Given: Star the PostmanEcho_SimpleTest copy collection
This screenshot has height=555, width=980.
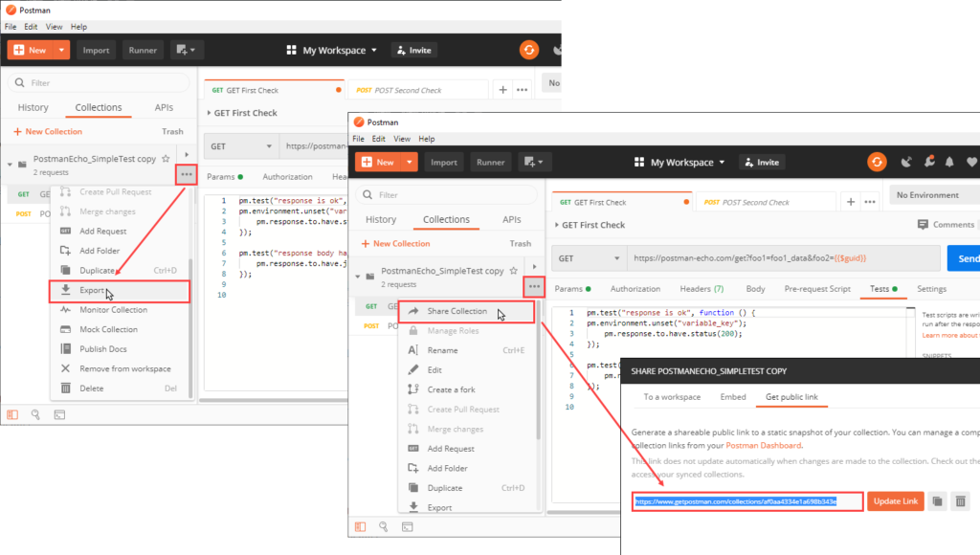Looking at the screenshot, I should [x=514, y=269].
